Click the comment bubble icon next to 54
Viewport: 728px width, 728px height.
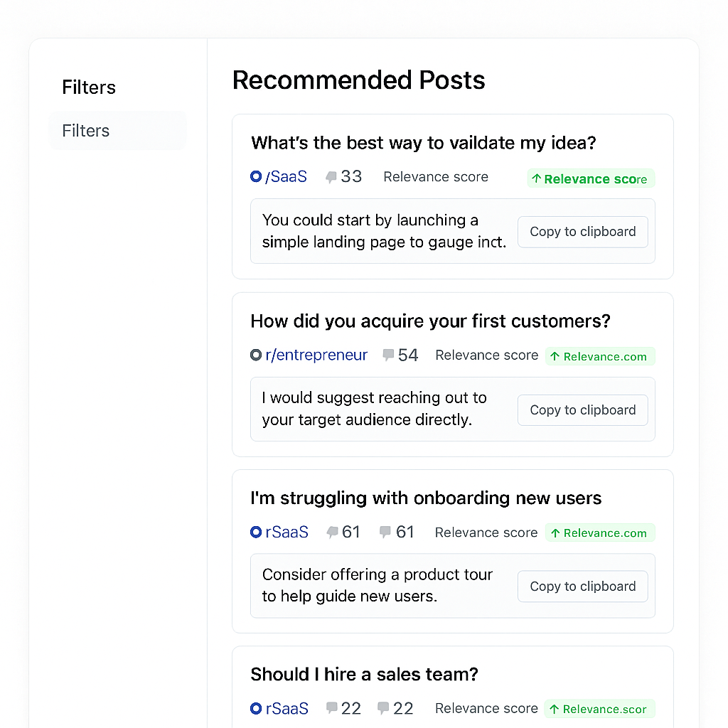click(388, 355)
